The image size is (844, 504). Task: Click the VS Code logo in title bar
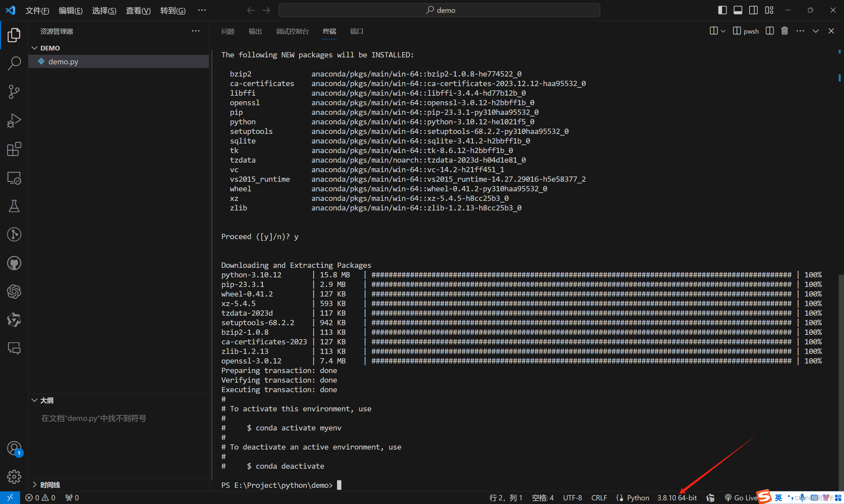(x=11, y=10)
